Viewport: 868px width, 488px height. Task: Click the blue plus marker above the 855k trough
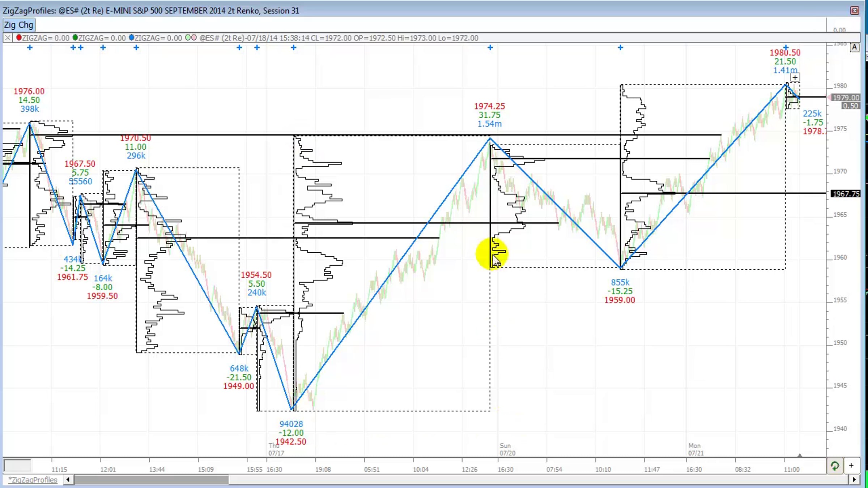(621, 48)
